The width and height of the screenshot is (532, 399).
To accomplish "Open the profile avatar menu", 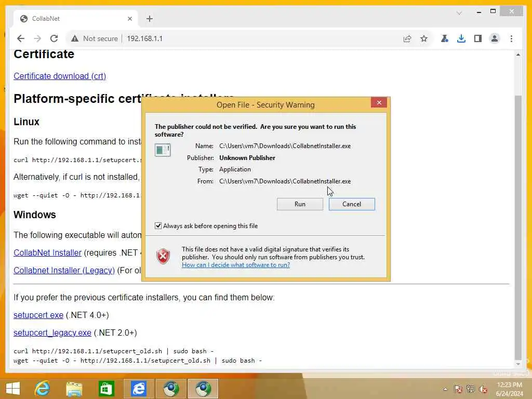I will [495, 38].
